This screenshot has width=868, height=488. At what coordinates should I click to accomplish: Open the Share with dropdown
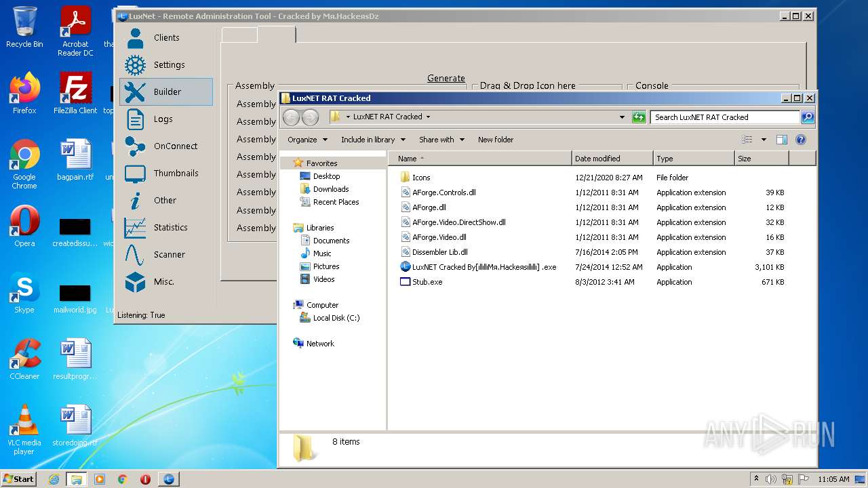441,140
